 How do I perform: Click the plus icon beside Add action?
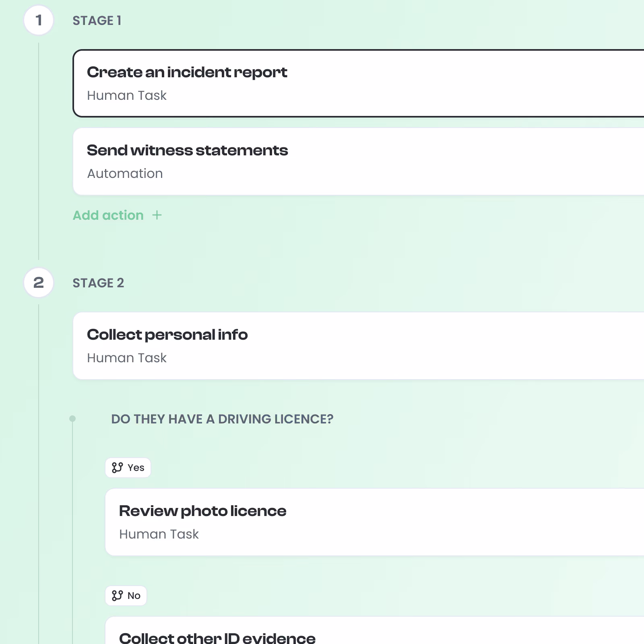point(157,215)
